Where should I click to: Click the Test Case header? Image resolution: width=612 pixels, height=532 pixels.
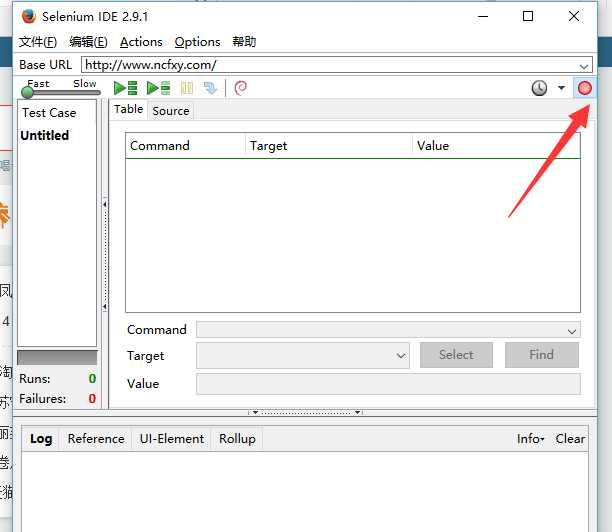[x=49, y=113]
